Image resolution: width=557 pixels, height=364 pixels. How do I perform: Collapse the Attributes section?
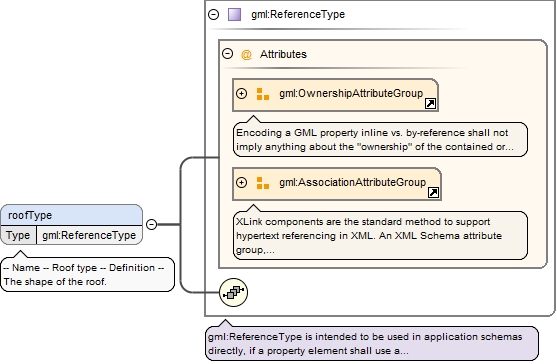[227, 54]
